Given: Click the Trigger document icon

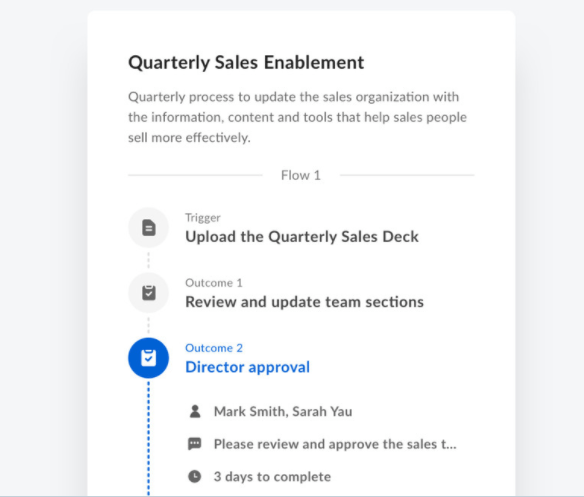Looking at the screenshot, I should 149,228.
